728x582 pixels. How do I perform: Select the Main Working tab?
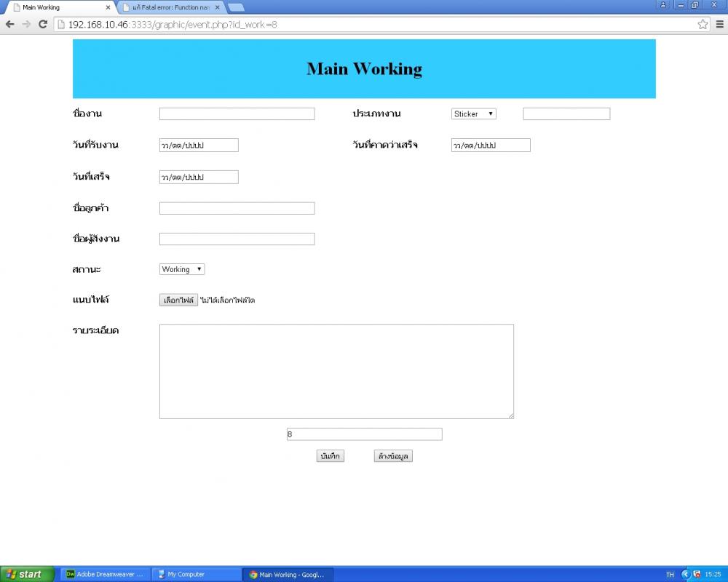click(x=60, y=7)
